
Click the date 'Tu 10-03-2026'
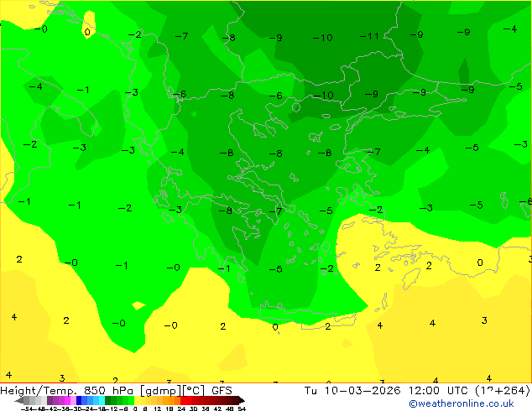coord(352,391)
